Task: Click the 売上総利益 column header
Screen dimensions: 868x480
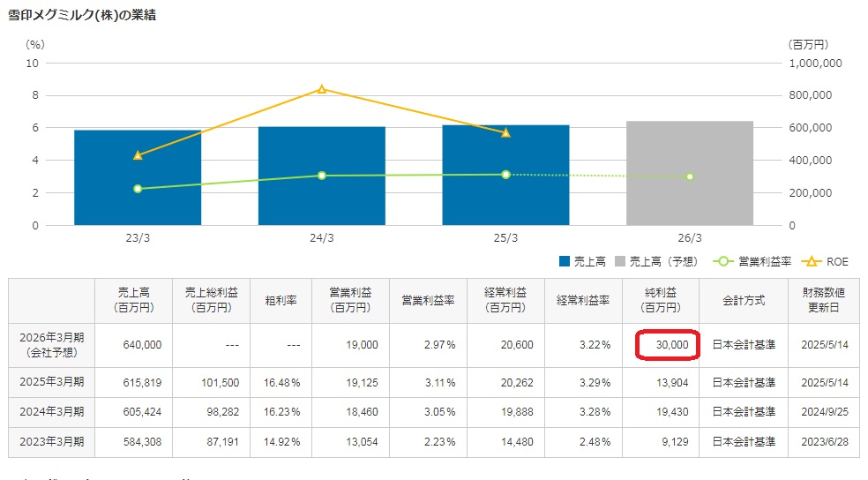Action: (x=209, y=300)
